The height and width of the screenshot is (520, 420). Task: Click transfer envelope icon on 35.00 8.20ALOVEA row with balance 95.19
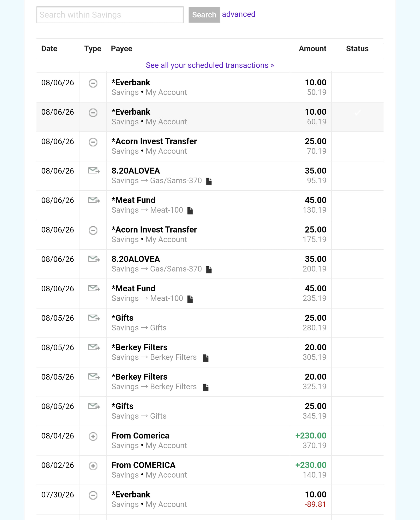(94, 171)
